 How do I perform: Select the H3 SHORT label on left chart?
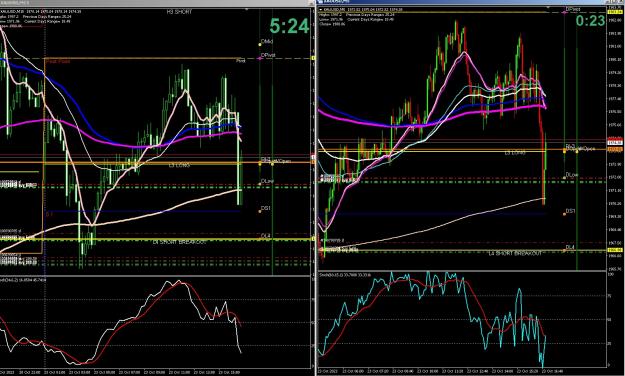(179, 12)
